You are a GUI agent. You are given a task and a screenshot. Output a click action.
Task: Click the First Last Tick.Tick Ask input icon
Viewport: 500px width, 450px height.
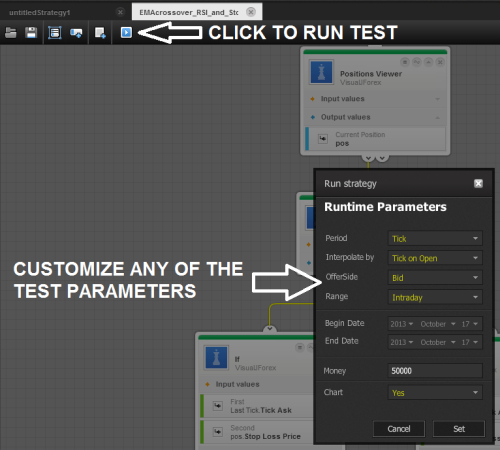click(218, 406)
